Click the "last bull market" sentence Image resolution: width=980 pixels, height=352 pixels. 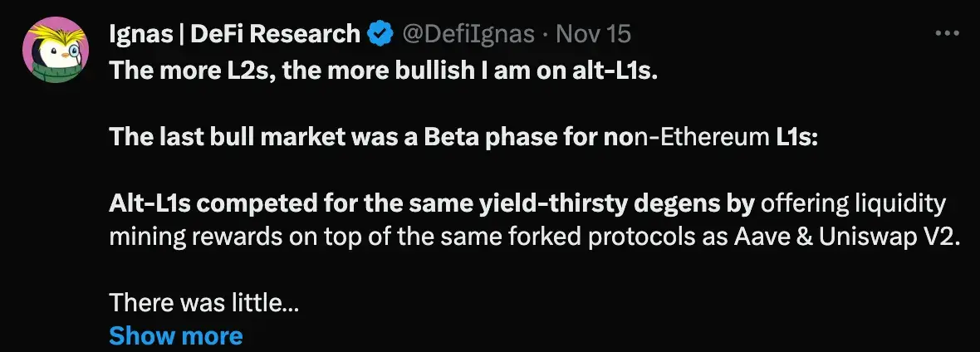pos(463,136)
